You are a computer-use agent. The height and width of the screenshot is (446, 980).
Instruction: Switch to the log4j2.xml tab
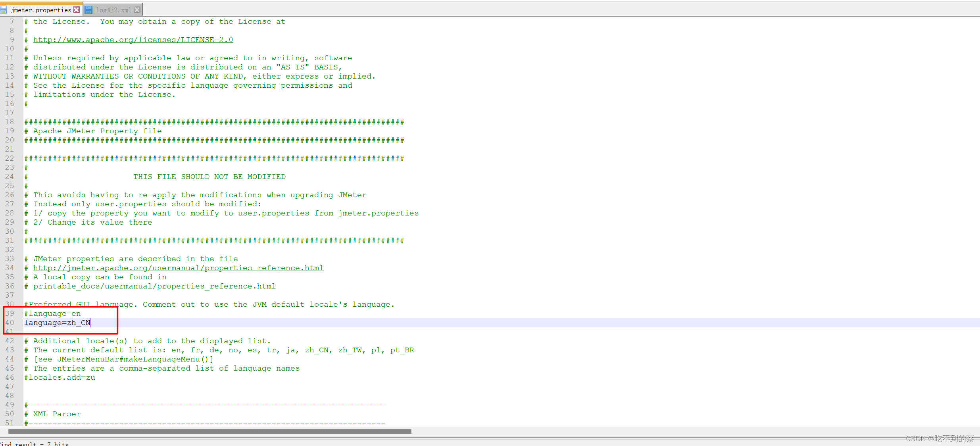[113, 10]
